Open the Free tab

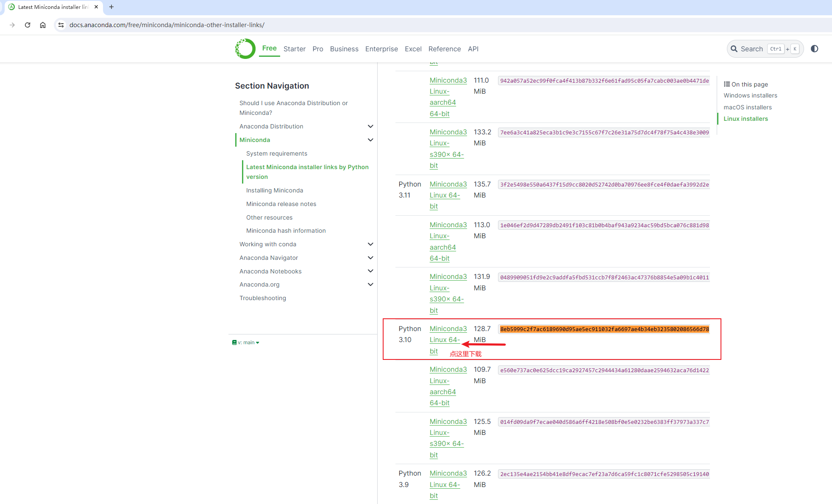pos(269,48)
